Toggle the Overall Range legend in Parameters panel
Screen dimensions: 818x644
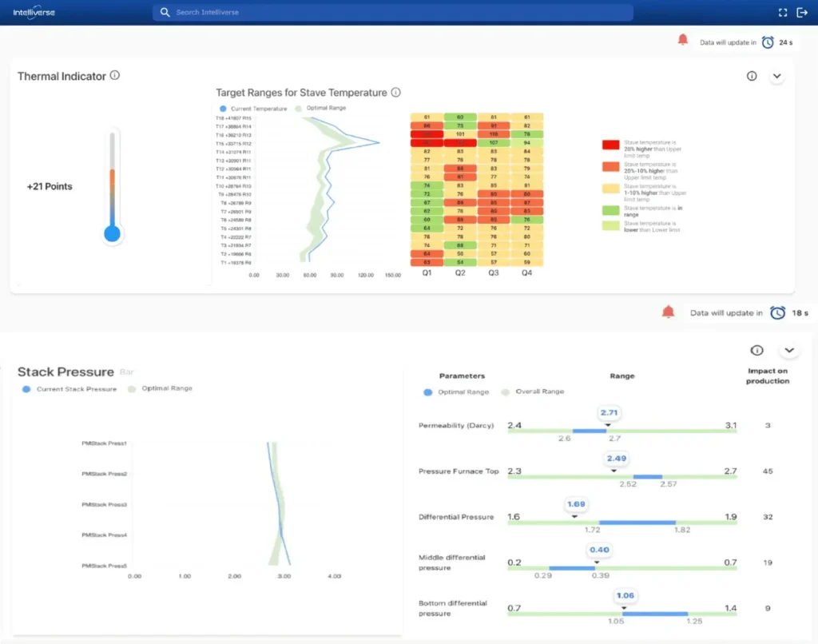(x=504, y=392)
